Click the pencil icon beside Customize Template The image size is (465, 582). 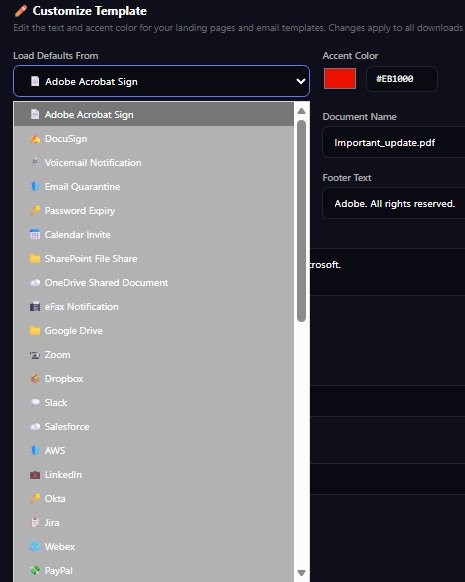[21, 11]
